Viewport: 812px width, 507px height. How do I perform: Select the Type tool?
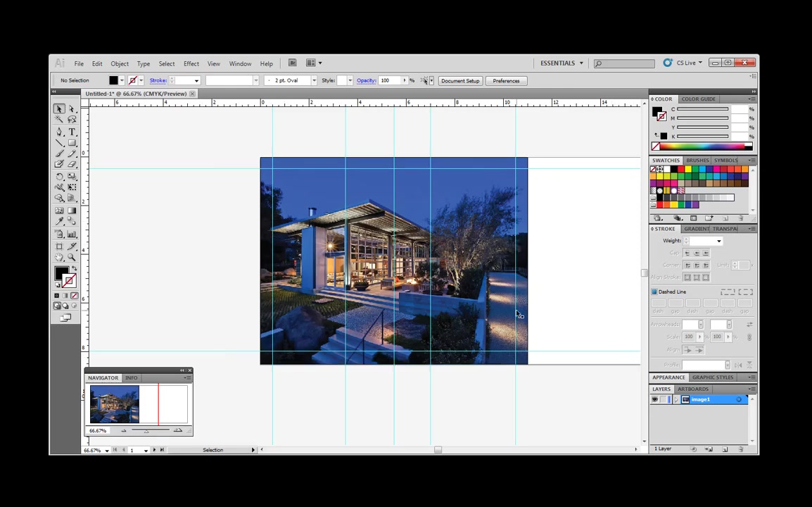coord(72,132)
